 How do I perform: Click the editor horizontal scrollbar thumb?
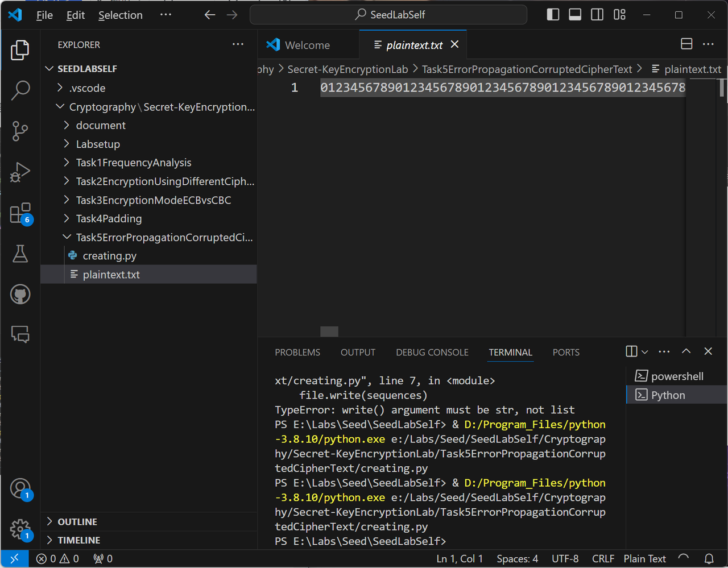coord(329,331)
